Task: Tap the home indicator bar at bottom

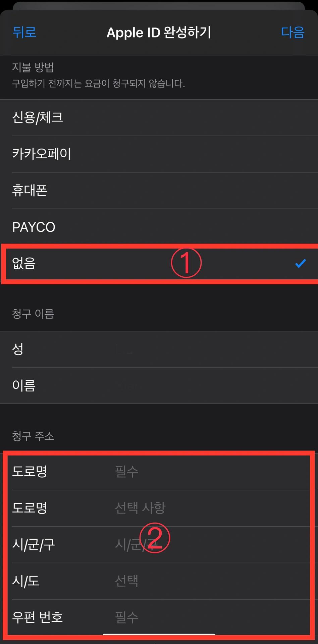Action: (159, 635)
